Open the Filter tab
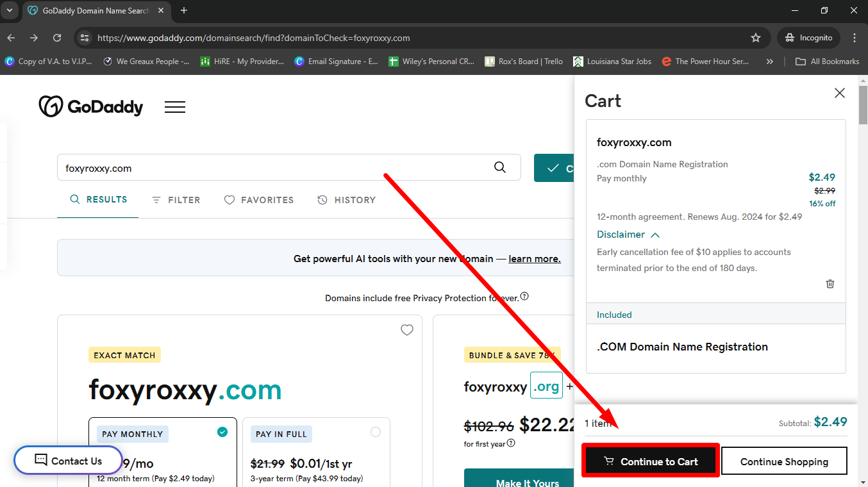 176,200
